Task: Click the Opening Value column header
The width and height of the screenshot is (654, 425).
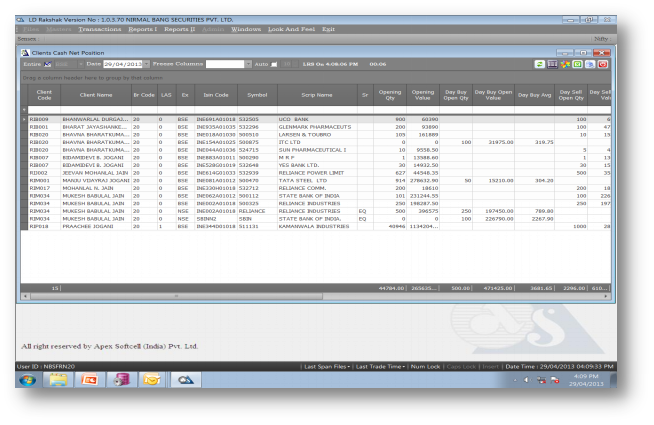Action: coord(422,96)
